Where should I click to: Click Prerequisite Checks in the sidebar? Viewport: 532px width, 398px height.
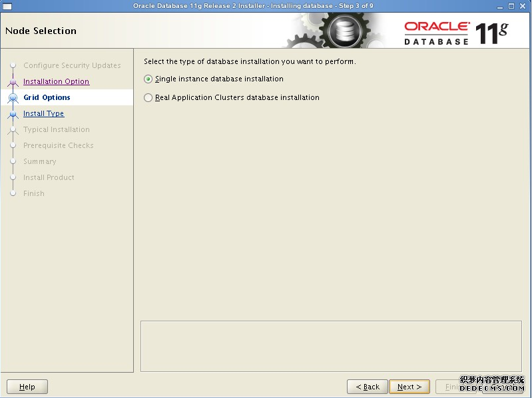(58, 146)
